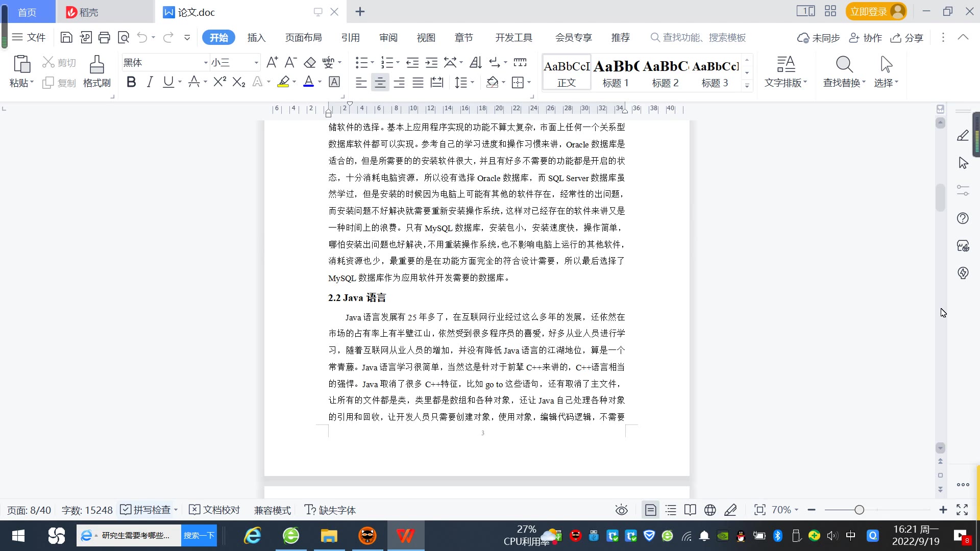Click the zoom slider handle
980x551 pixels.
click(859, 510)
